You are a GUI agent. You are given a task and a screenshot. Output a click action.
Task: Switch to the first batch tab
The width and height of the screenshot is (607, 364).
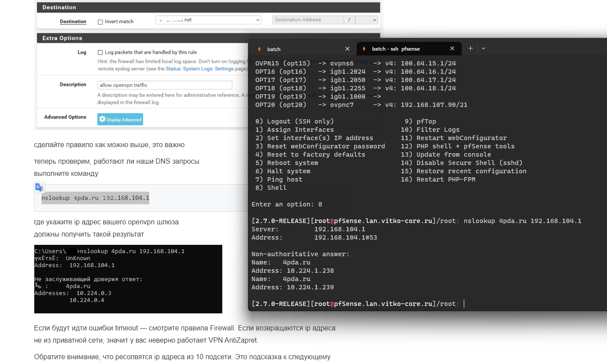point(303,49)
